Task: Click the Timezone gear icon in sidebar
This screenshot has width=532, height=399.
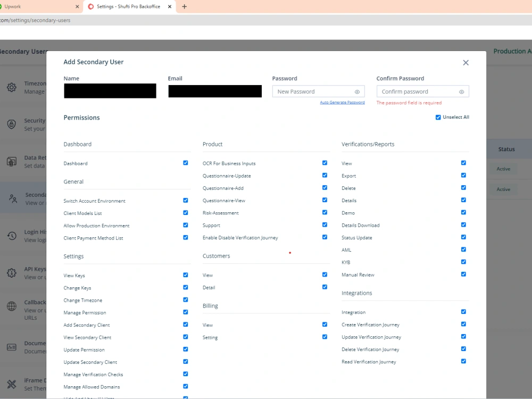Action: pos(12,87)
